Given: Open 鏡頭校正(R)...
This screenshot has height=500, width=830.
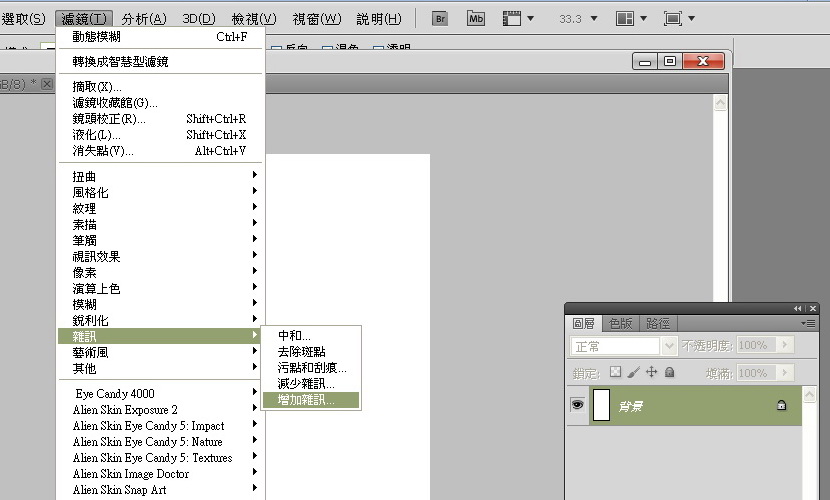Looking at the screenshot, I should [159, 119].
